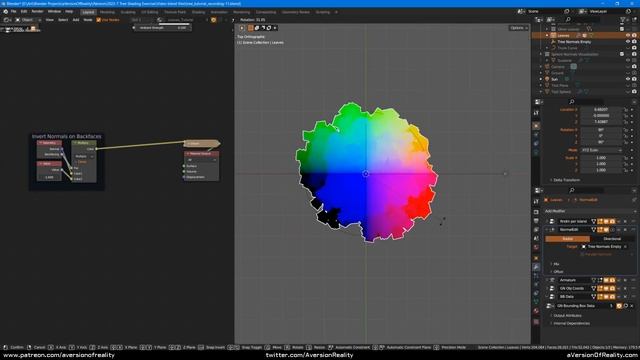Click the Camera object icon in outliner
The image size is (640, 360).
547,67
